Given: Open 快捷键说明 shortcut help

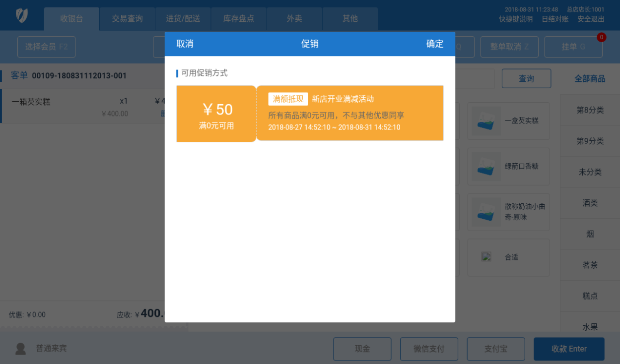Looking at the screenshot, I should click(x=516, y=19).
